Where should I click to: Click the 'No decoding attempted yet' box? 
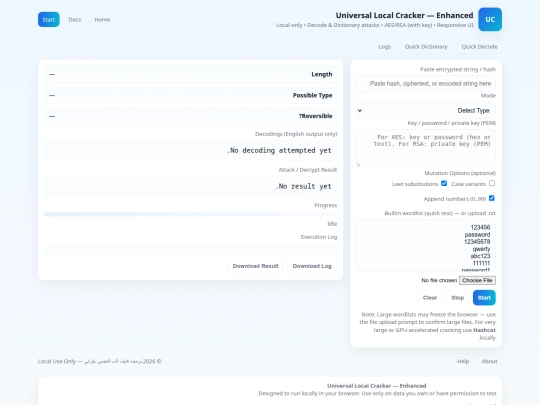pos(190,150)
